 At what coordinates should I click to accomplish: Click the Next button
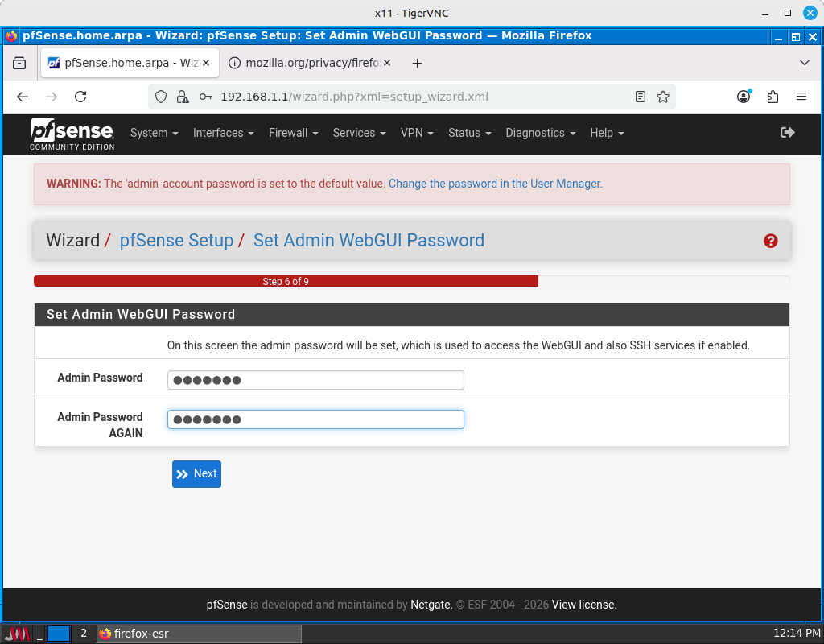pos(196,474)
